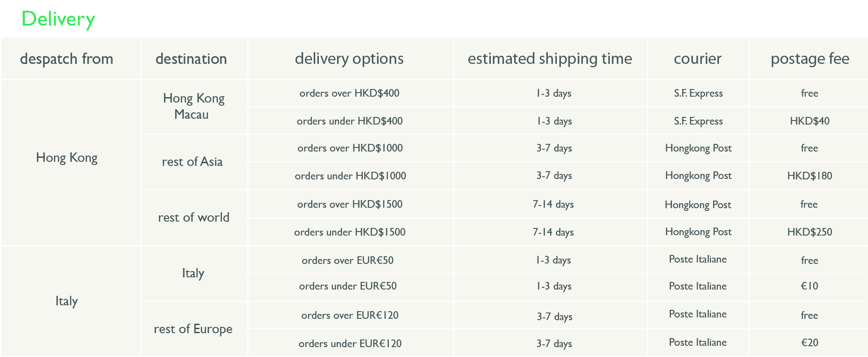
Task: Click the 'postage fee' column header
Action: point(810,59)
